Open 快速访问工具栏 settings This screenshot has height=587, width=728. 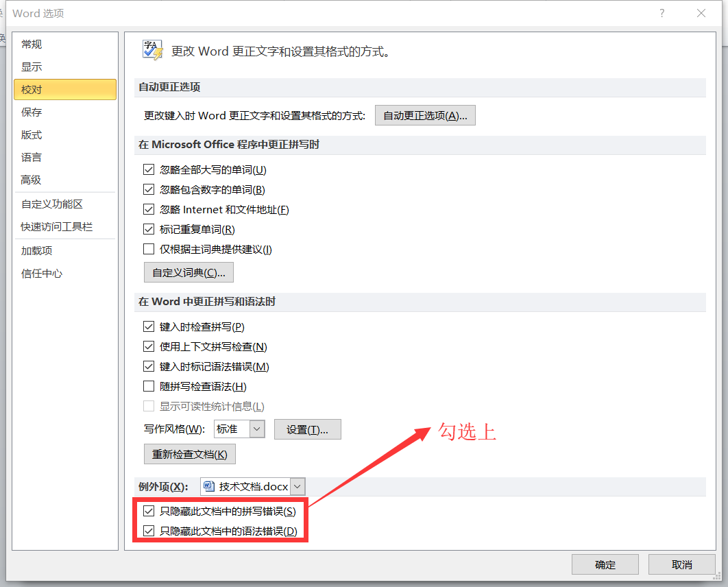(65, 226)
